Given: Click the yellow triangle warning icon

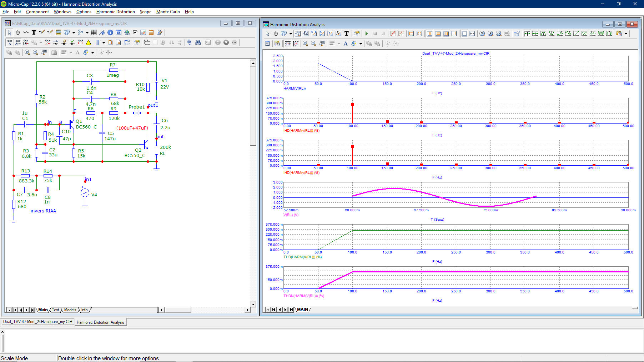Looking at the screenshot, I should coord(89,42).
